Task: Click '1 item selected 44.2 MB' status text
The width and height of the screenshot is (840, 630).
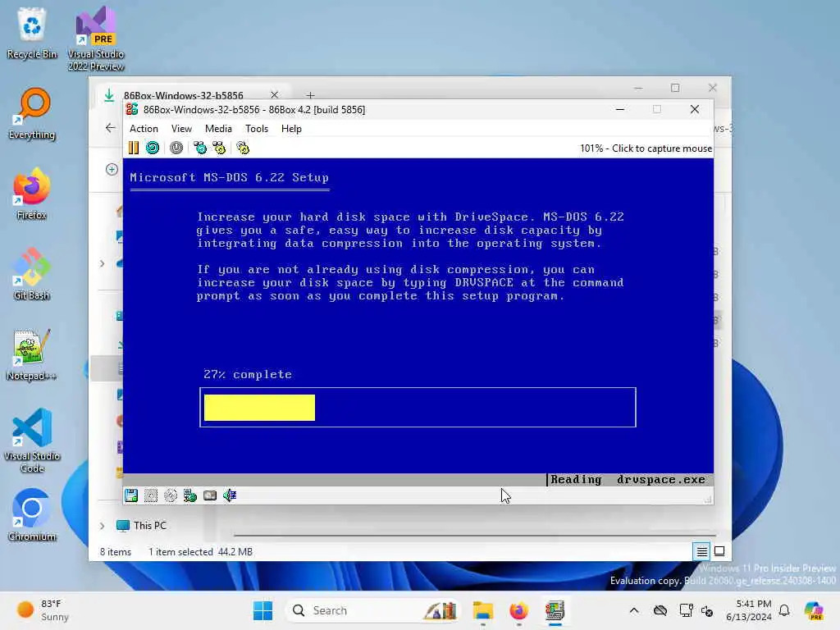Action: click(x=200, y=552)
